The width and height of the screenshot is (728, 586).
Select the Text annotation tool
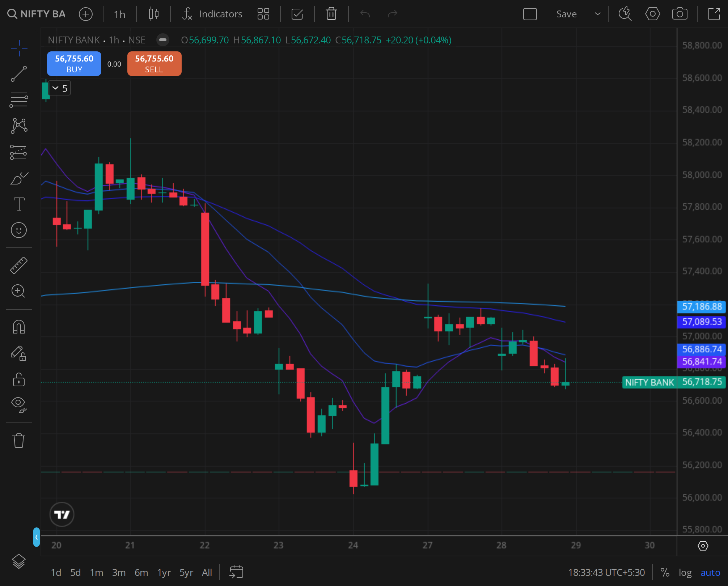tap(19, 204)
